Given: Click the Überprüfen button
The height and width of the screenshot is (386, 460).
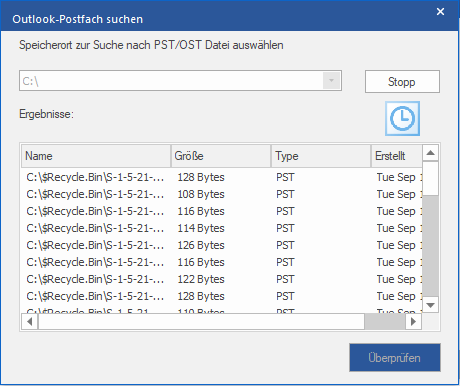Looking at the screenshot, I should (395, 358).
